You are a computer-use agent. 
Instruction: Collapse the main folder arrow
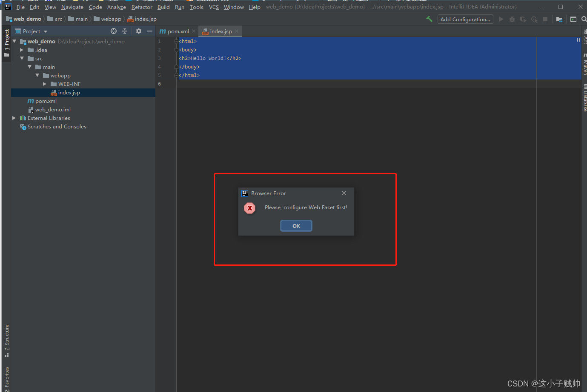(x=29, y=67)
